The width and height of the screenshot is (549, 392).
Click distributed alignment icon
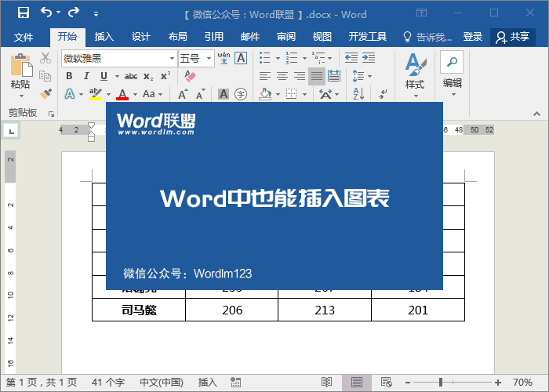[x=333, y=76]
